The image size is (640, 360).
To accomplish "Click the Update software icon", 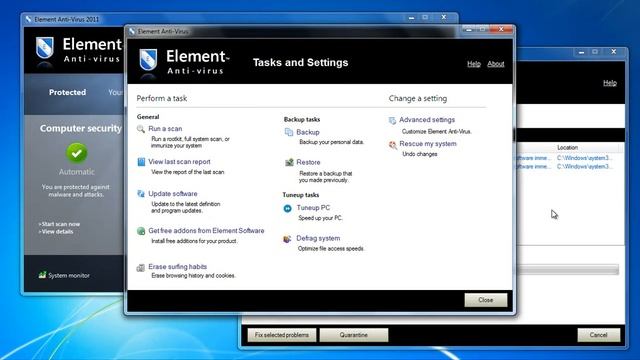I will (141, 193).
